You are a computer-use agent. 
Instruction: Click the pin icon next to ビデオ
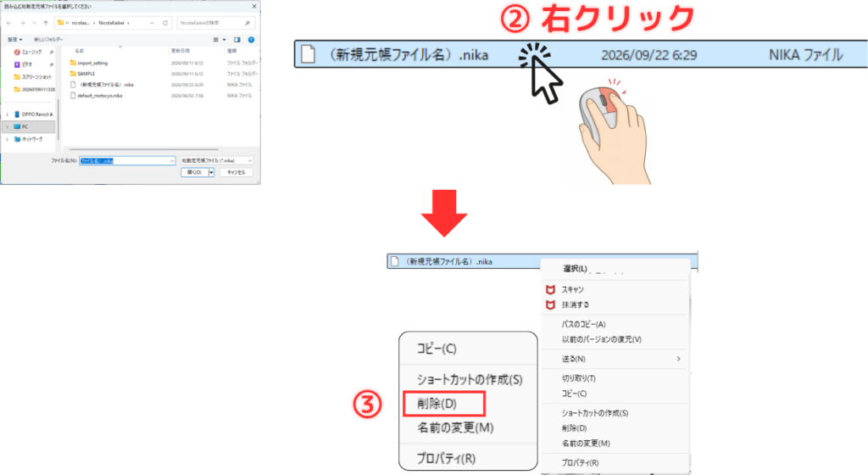point(52,64)
